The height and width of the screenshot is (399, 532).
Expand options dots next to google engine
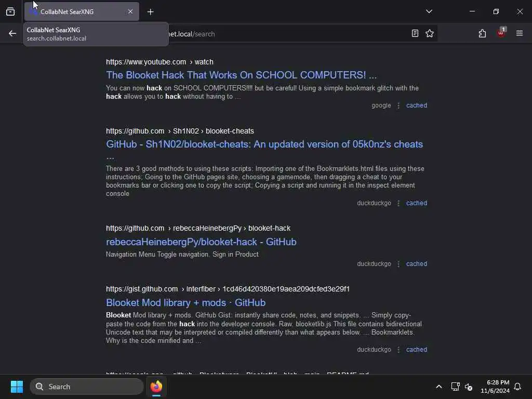coord(398,105)
